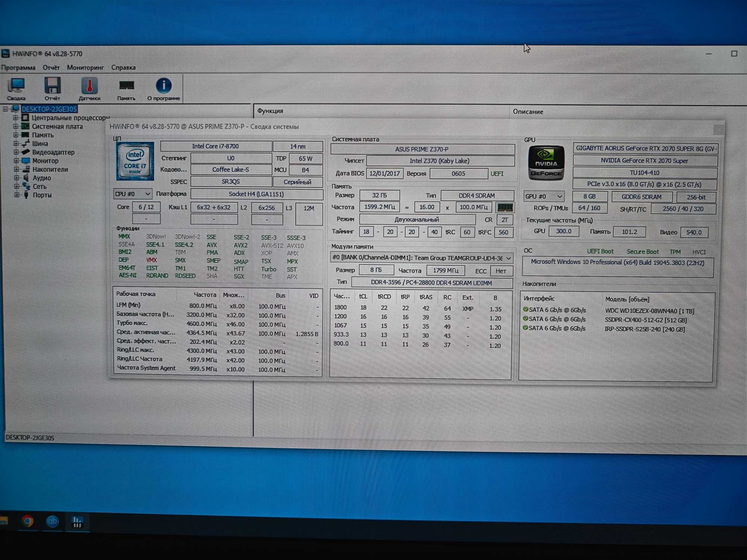Click the UEFI Boot label
The height and width of the screenshot is (560, 747).
[600, 252]
